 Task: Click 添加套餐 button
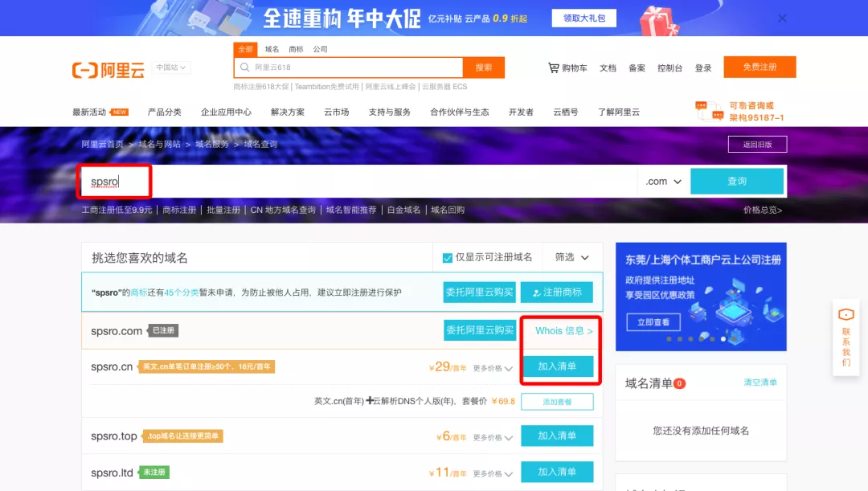coord(558,402)
